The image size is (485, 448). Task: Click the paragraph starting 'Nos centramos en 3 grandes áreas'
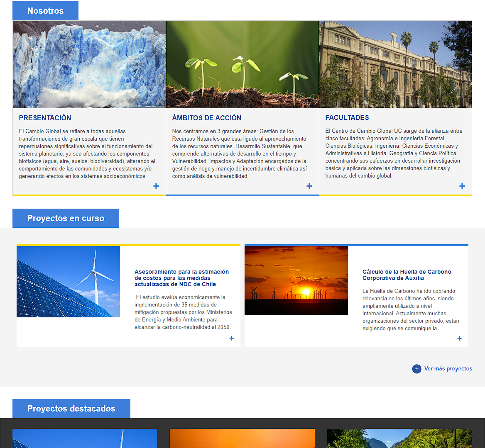point(240,153)
